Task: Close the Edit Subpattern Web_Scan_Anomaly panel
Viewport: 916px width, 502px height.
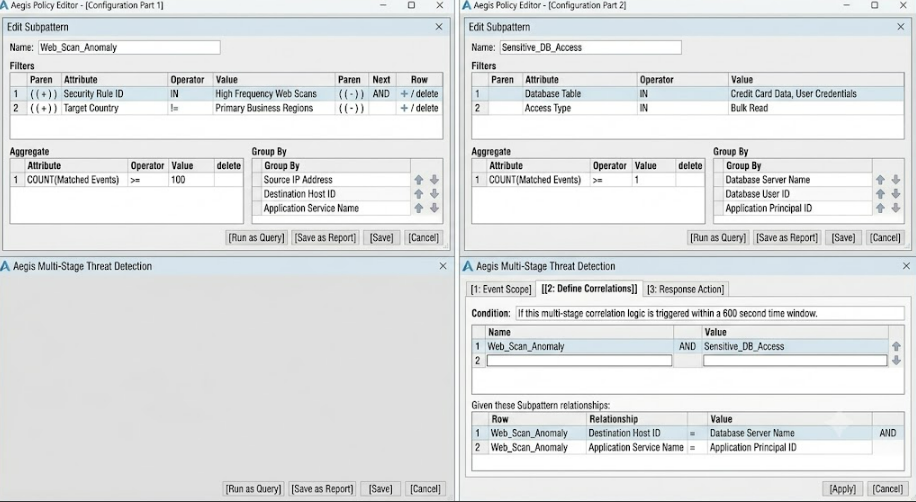Action: [439, 27]
